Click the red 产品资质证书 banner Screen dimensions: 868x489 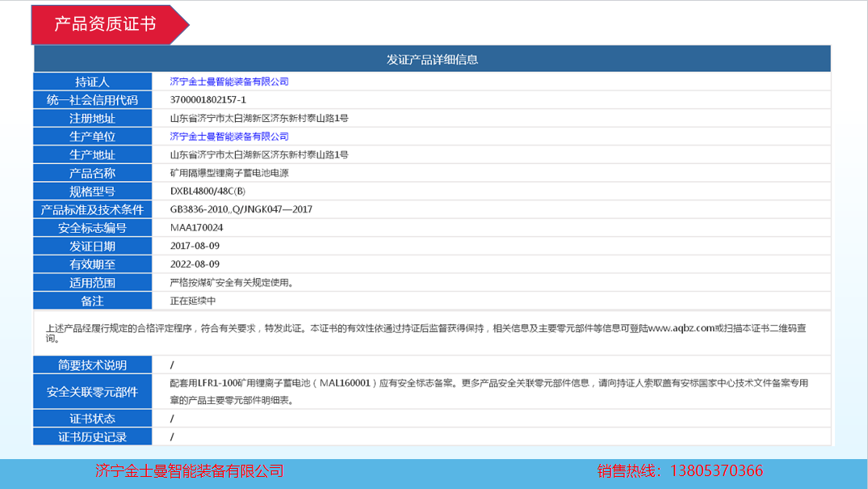[x=105, y=24]
